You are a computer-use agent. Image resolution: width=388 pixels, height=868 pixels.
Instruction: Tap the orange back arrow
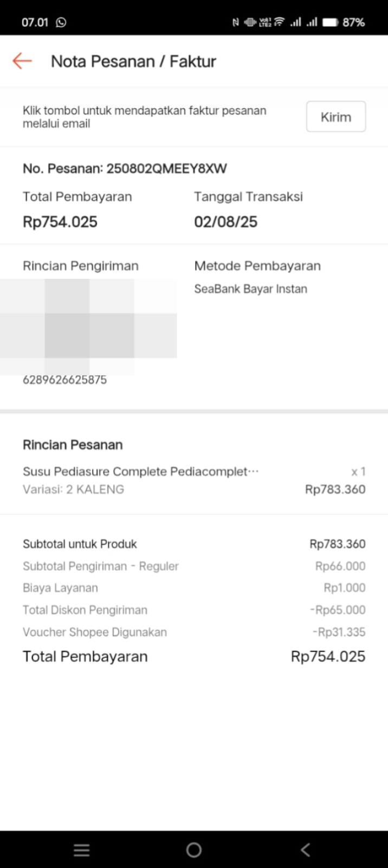click(22, 61)
